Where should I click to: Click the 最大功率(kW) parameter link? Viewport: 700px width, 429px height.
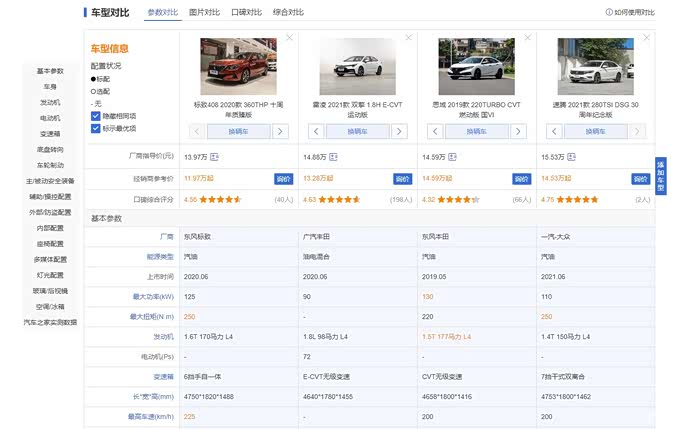(x=153, y=297)
